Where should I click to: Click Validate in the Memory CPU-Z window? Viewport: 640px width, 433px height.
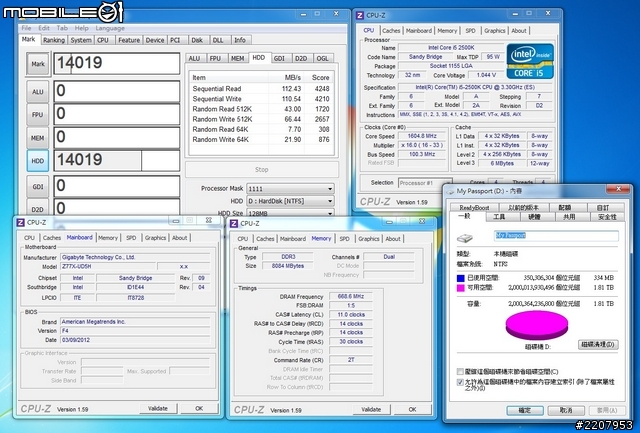click(371, 409)
